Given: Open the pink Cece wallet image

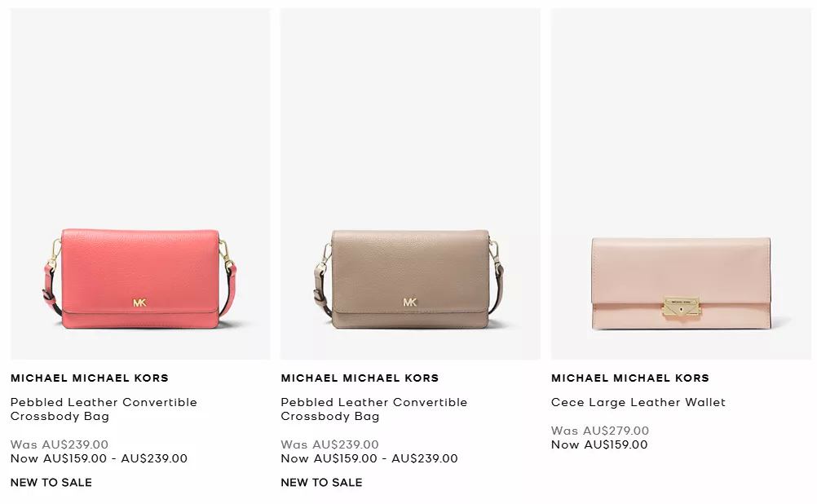Looking at the screenshot, I should (681, 183).
